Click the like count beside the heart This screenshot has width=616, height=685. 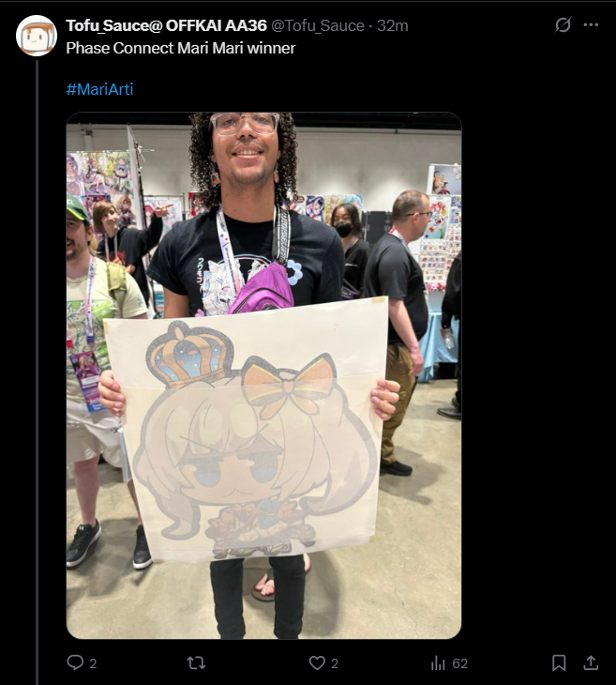pos(335,663)
